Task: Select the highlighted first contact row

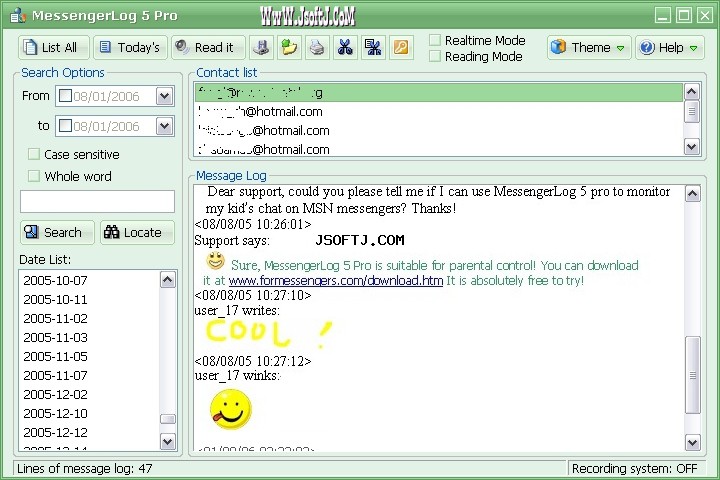Action: coord(439,93)
